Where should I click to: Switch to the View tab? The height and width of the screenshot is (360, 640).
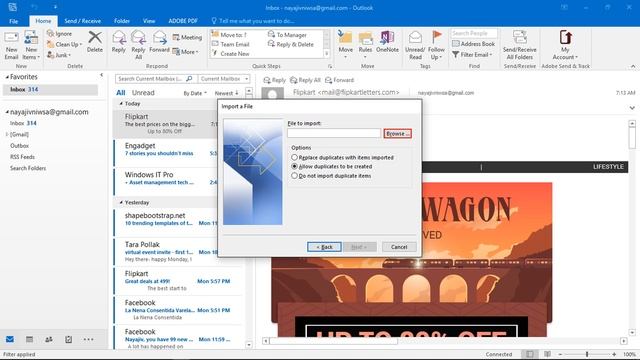149,21
